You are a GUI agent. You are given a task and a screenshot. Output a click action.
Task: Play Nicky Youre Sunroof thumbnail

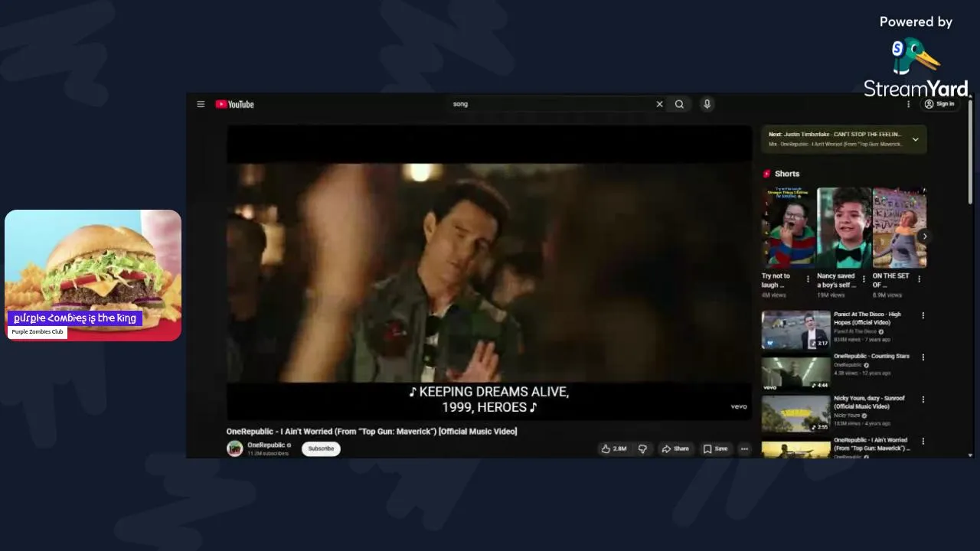click(795, 414)
